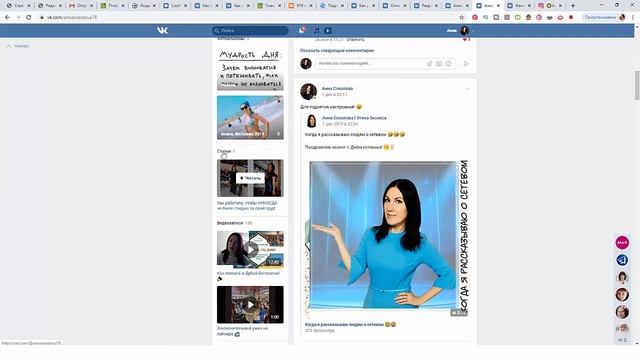640x360 pixels.
Task: Click the camera photo icon in comment box
Action: [x=439, y=64]
